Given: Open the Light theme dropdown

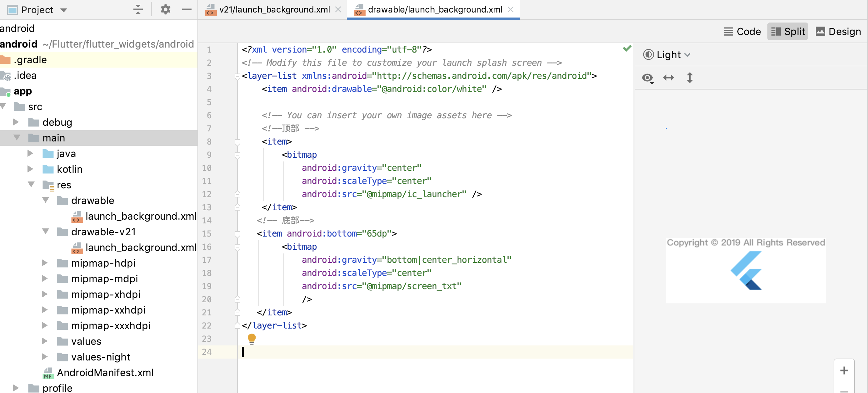Looking at the screenshot, I should pos(688,55).
